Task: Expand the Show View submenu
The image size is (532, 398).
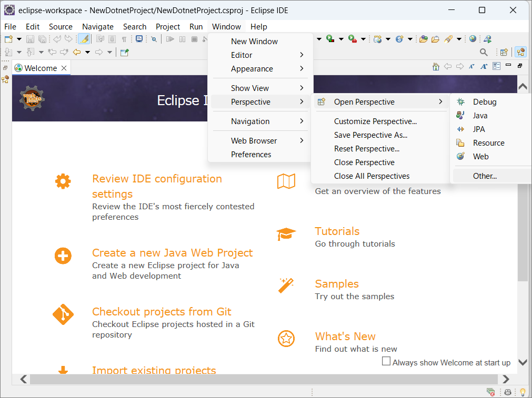Action: 260,88
